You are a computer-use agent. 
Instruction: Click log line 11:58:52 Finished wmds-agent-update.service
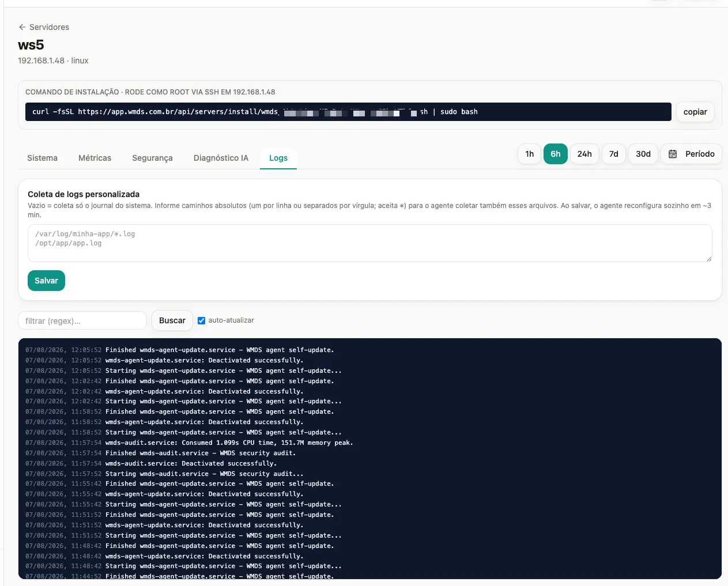coord(180,411)
